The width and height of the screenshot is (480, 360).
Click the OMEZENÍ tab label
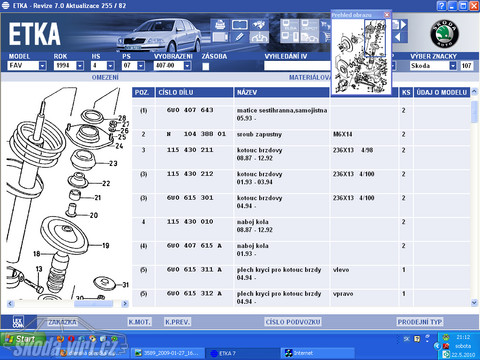(105, 77)
